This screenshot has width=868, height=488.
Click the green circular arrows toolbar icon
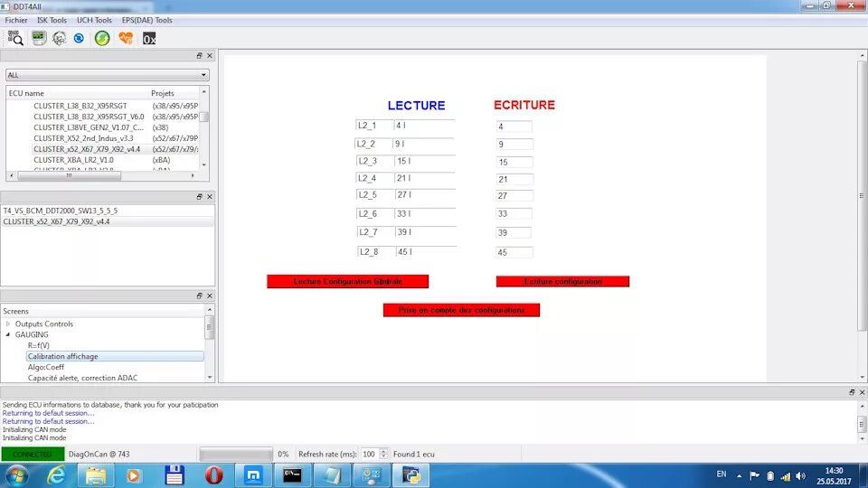point(102,38)
